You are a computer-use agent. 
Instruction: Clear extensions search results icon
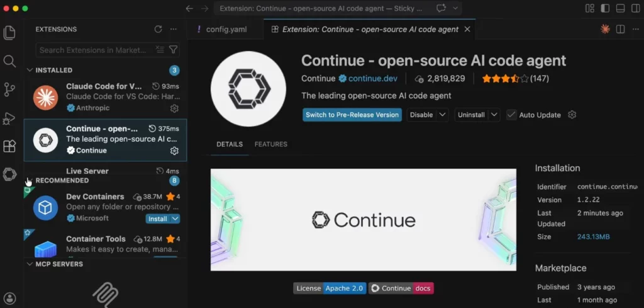pos(160,50)
